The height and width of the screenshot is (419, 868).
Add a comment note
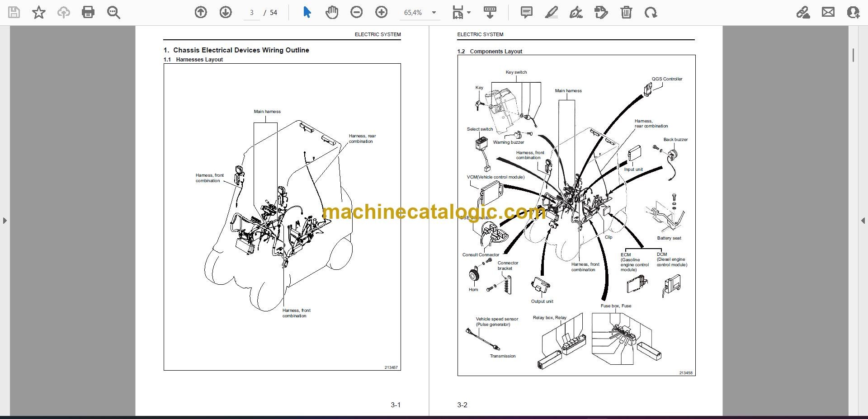527,12
